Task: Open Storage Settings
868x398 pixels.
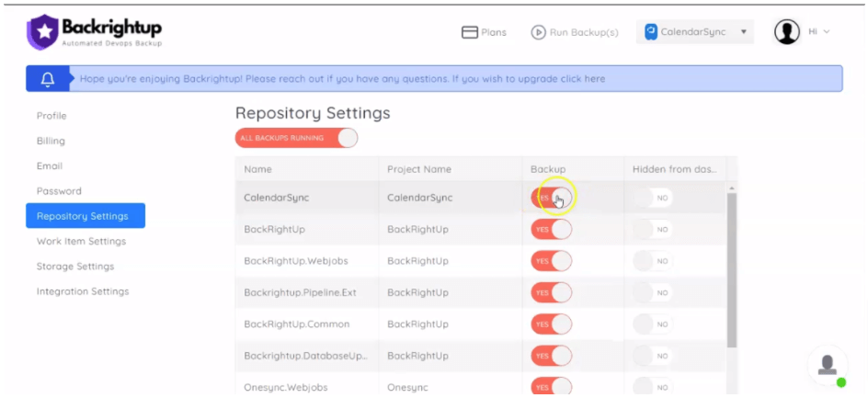Action: point(75,267)
